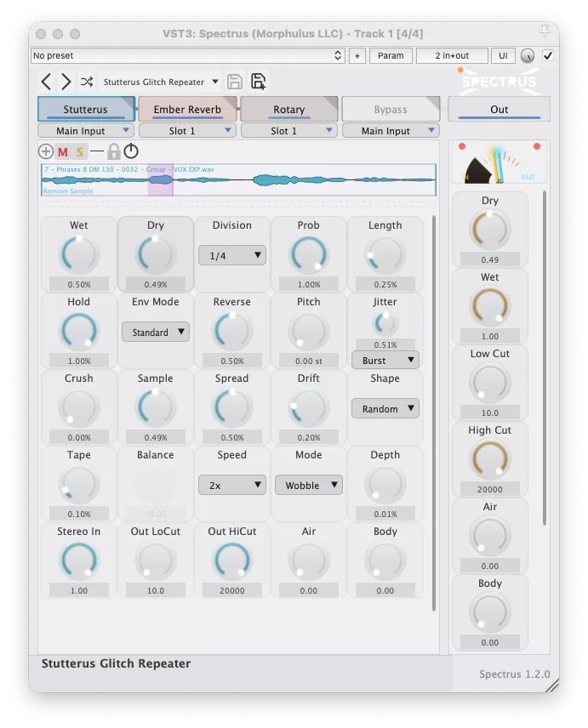Viewport: 588px width, 728px height.
Task: Click the UI button
Action: [x=503, y=56]
